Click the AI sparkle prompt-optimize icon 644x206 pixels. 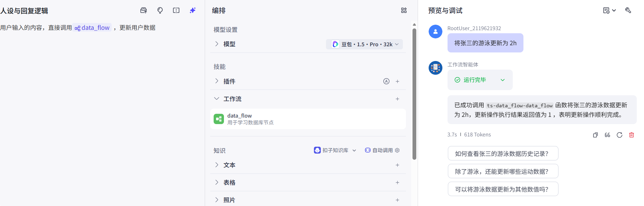(192, 10)
